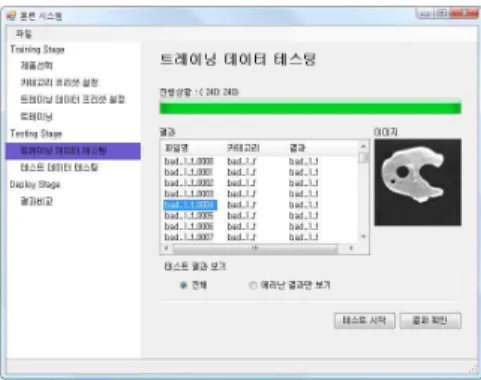481x380 pixels.
Task: Select the 트레이닝 item under Training Stage
Action: click(x=36, y=117)
